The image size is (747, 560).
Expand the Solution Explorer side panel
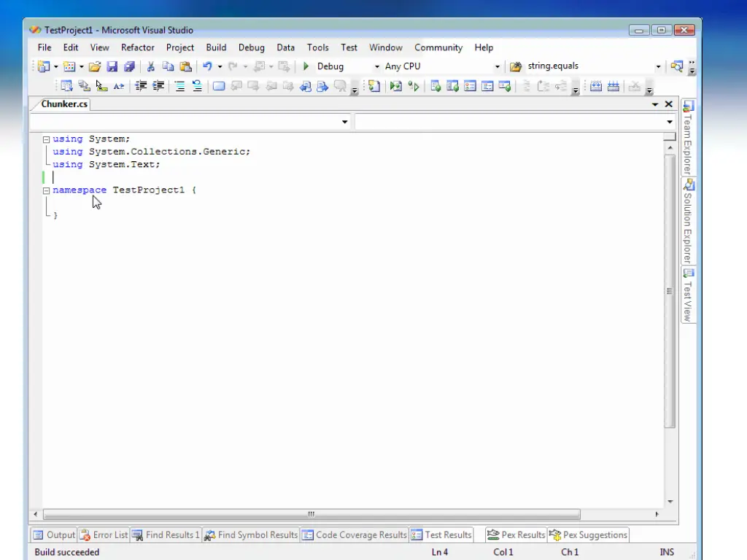(x=689, y=221)
